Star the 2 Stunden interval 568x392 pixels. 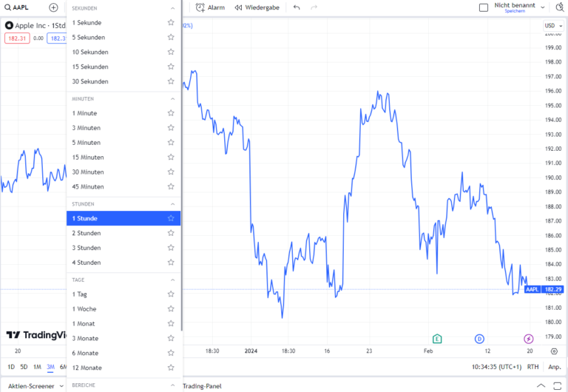click(x=171, y=233)
